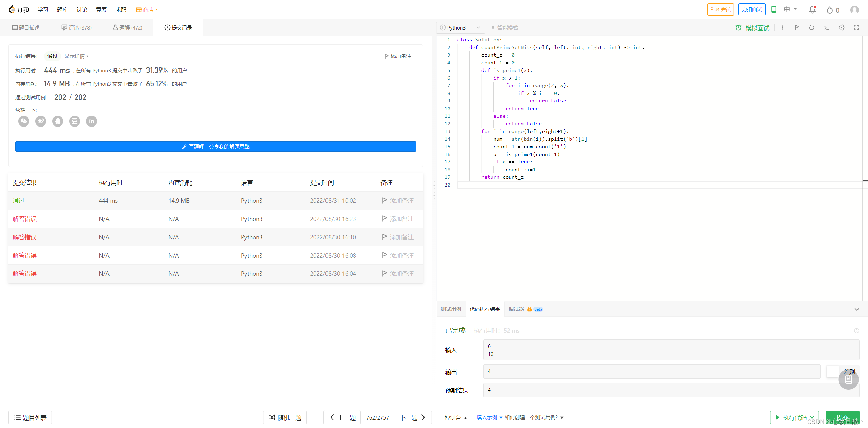The width and height of the screenshot is (868, 428).
Task: Open the Python3 language selector
Action: click(460, 27)
